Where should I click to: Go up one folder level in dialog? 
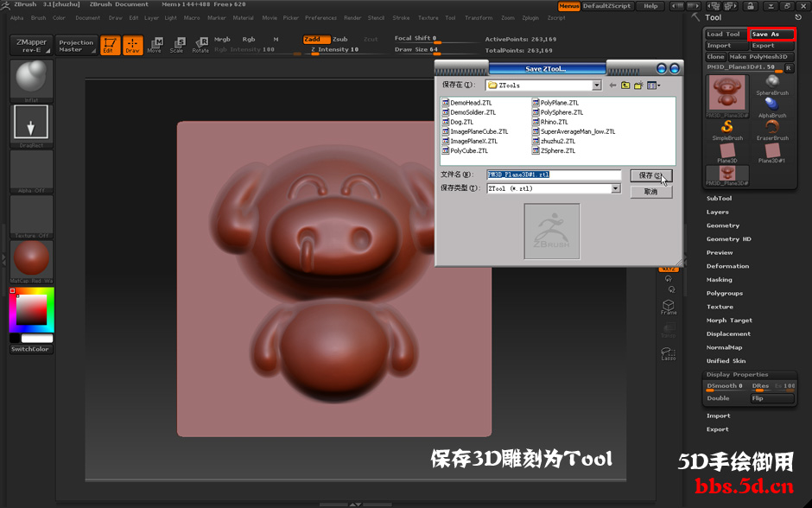625,86
